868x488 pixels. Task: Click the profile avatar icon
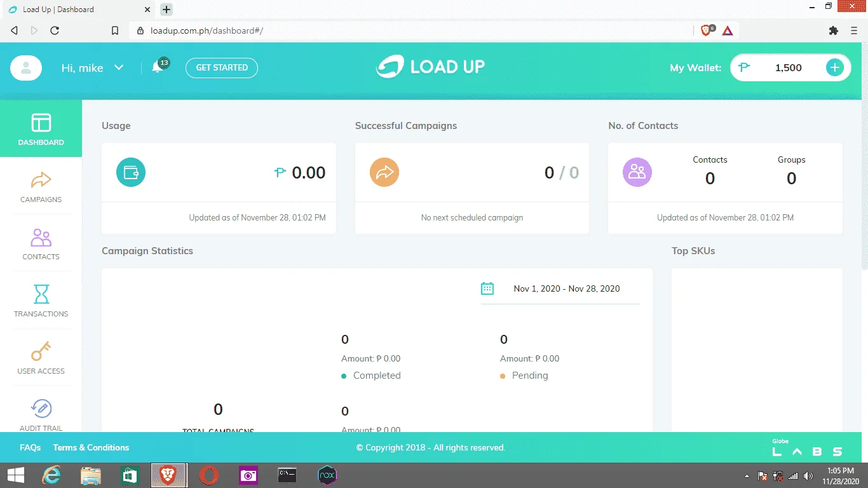coord(26,68)
